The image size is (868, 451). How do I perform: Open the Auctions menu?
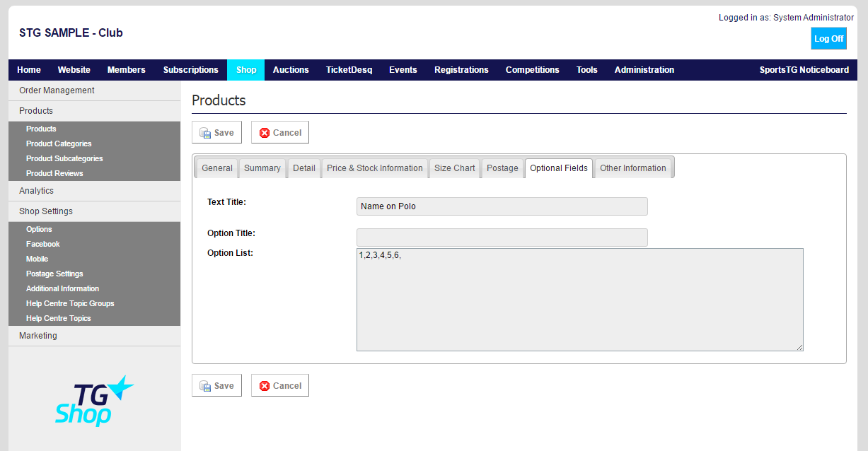[291, 70]
